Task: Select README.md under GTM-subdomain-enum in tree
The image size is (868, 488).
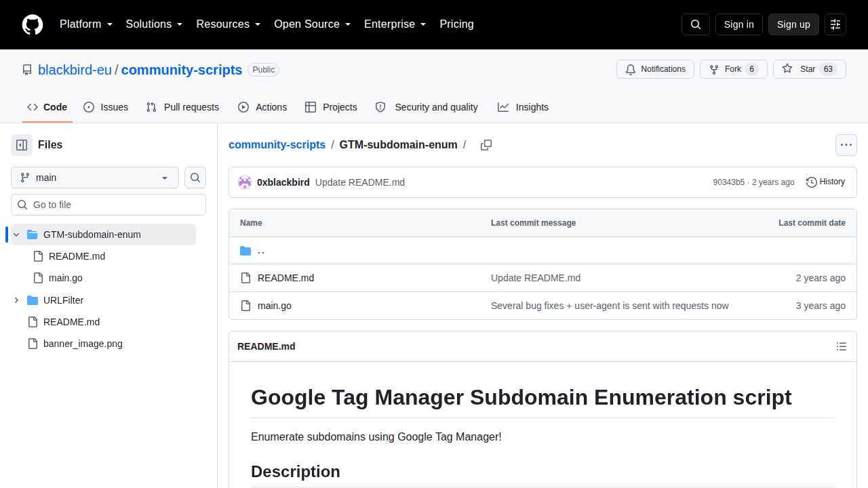Action: click(77, 256)
